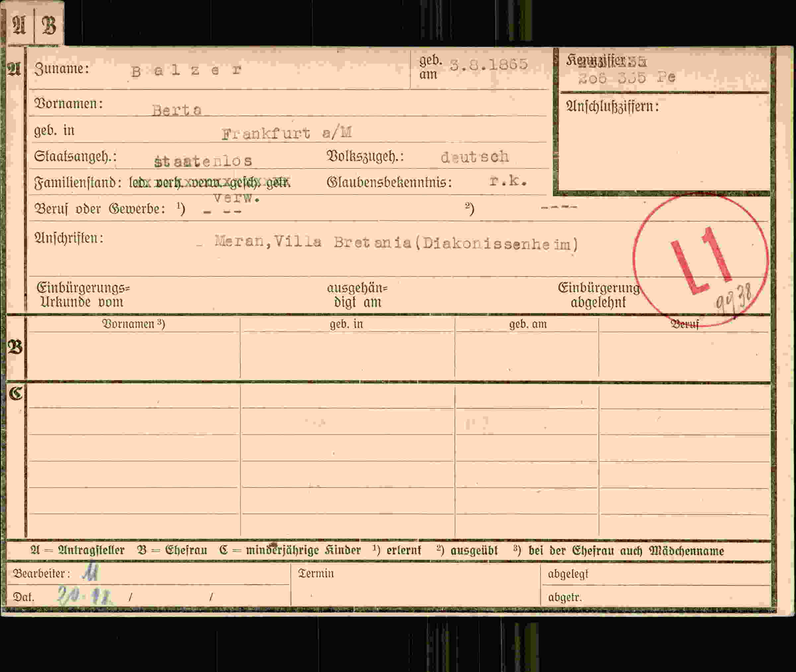796x672 pixels.
Task: Select the "Einbürgerung abgelehnt" label
Action: pos(599,295)
